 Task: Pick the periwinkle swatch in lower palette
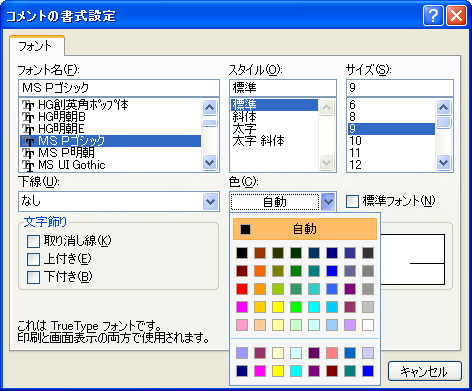tap(242, 353)
